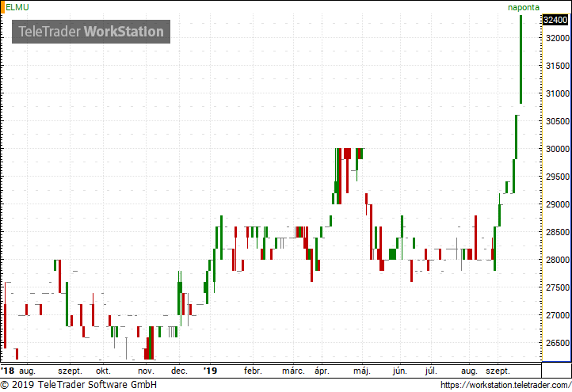Click the ELMU ticker symbol label
Screen dimensions: 572x392
(17, 7)
